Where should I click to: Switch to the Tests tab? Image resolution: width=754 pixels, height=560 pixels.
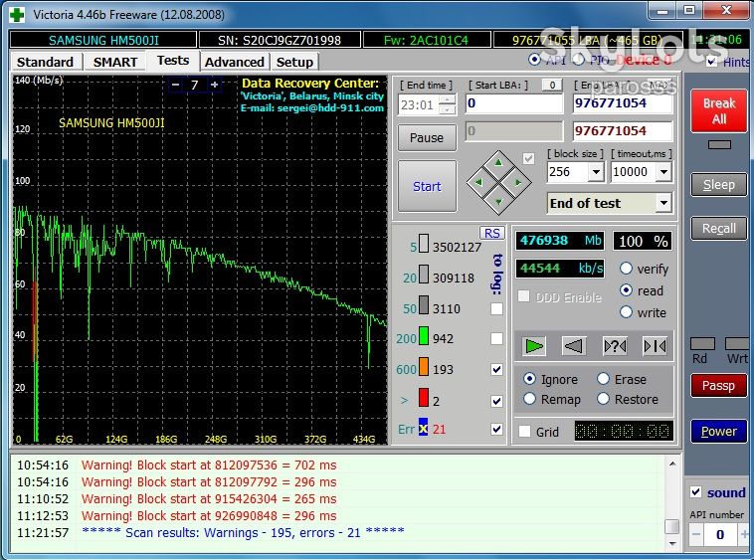[173, 61]
